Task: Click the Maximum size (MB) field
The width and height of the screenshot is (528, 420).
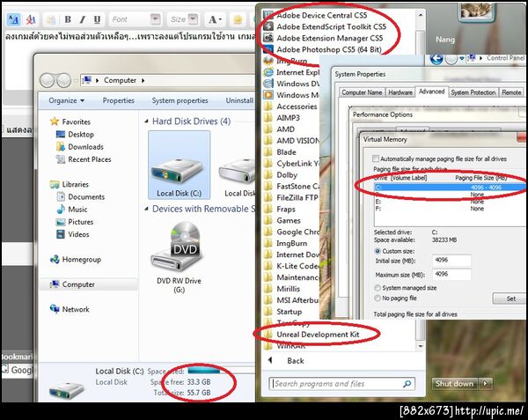Action: [x=451, y=275]
